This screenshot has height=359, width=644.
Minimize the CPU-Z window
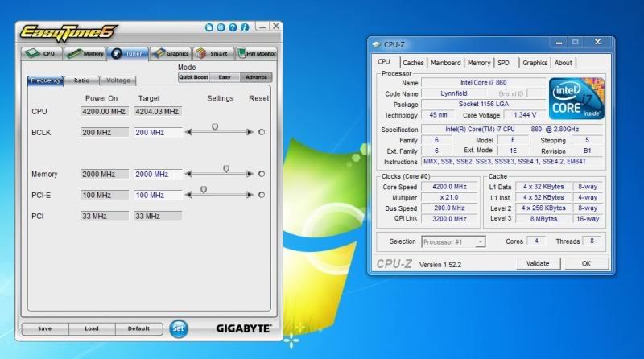pyautogui.click(x=559, y=43)
